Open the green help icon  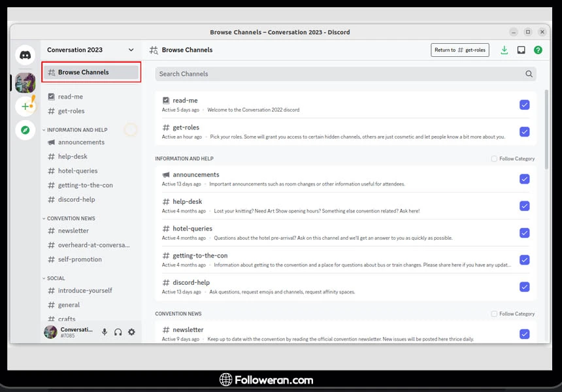(x=538, y=50)
